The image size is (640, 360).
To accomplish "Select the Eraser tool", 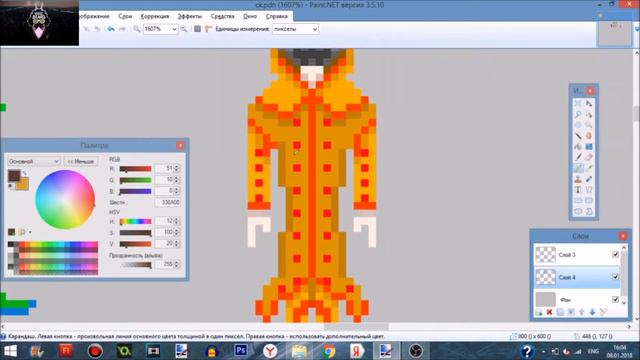I will pyautogui.click(x=589, y=157).
